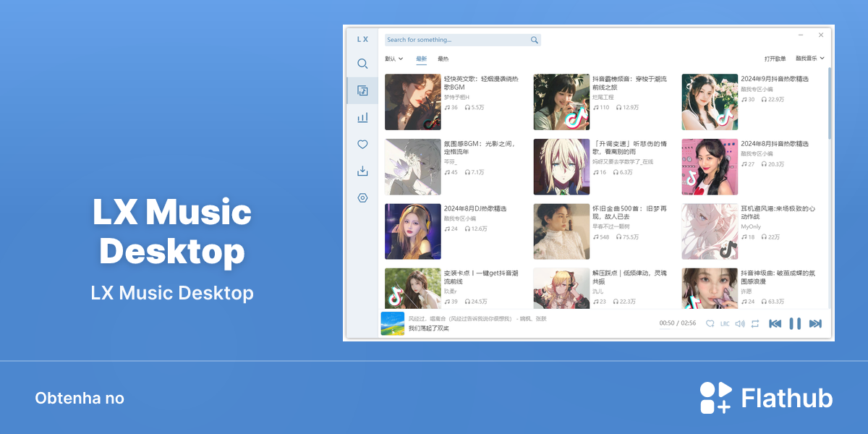Skip to the previous track
The width and height of the screenshot is (868, 434).
(x=775, y=323)
